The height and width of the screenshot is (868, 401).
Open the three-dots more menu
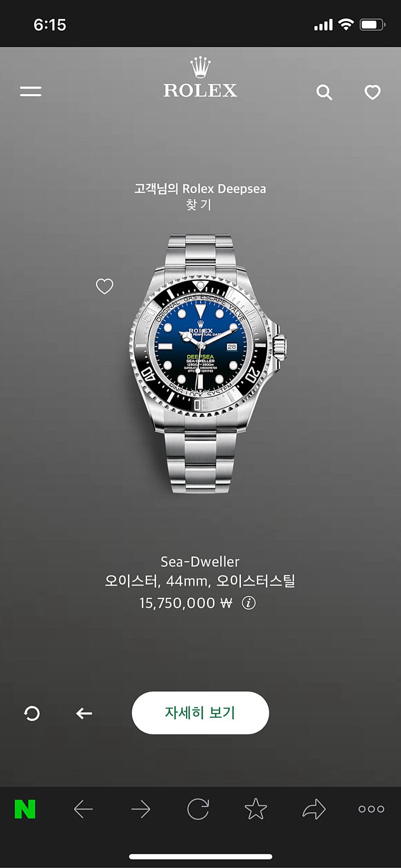[x=371, y=809]
